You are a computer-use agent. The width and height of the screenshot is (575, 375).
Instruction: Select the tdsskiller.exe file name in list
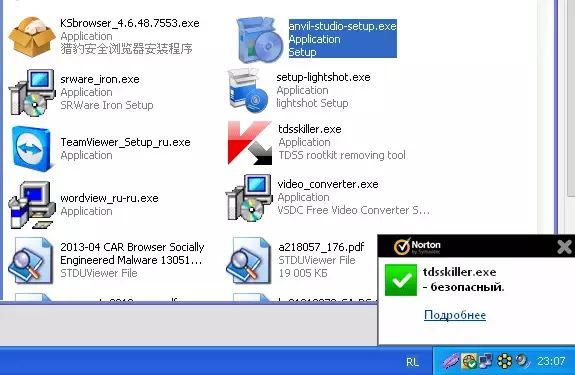(x=310, y=129)
